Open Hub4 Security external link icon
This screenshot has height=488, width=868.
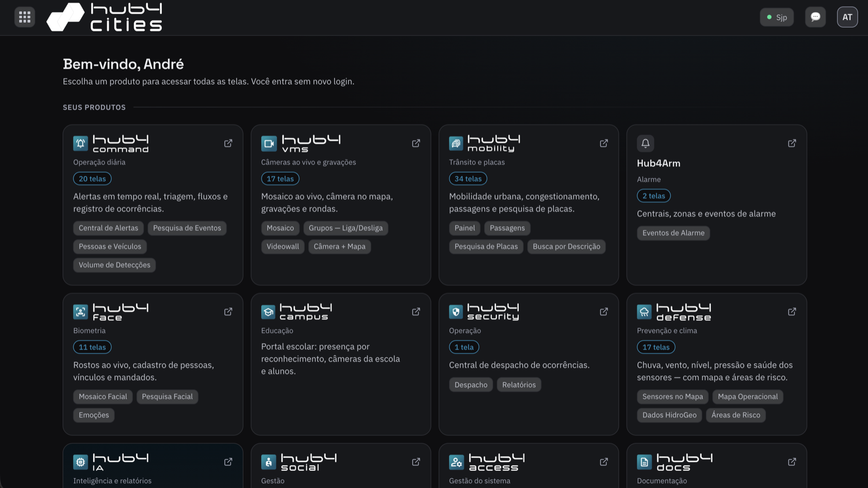coord(604,312)
